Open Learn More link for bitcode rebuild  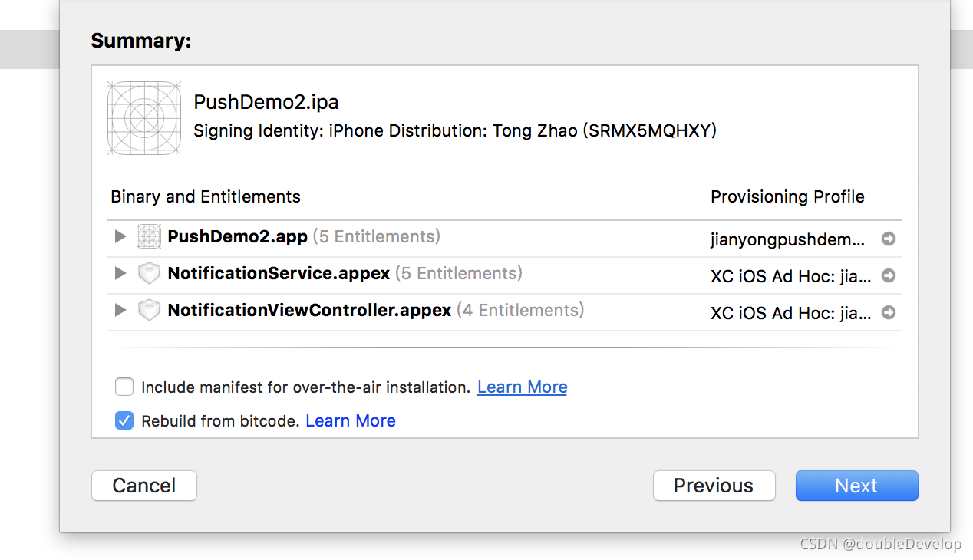pyautogui.click(x=350, y=421)
